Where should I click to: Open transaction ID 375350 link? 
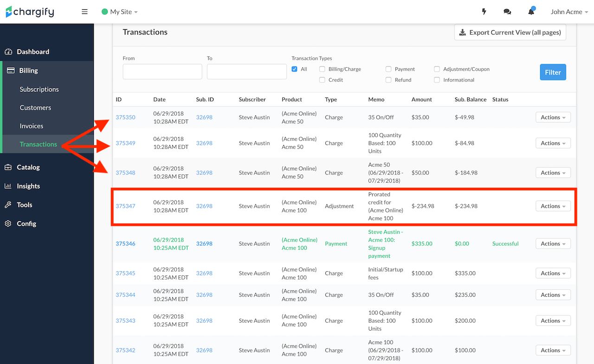[x=125, y=117]
